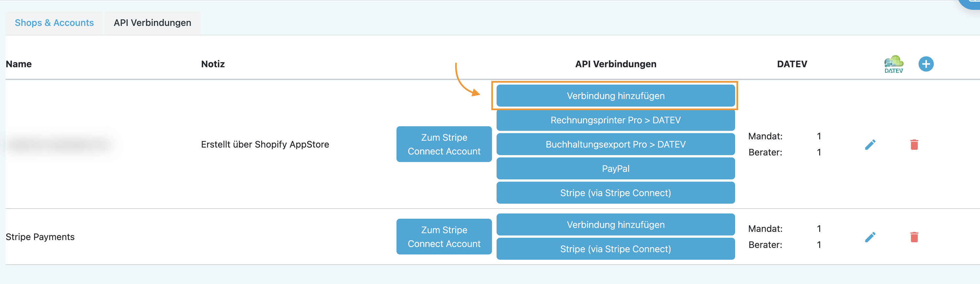Screen dimensions: 980x284
Task: Click Zum Stripe Connect Account in first row
Action: click(444, 144)
